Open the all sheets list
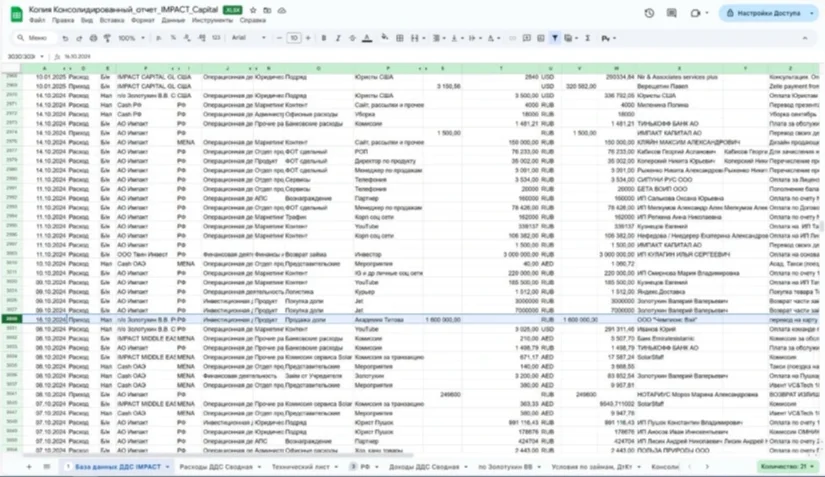Viewport: 825px width, 477px height. pyautogui.click(x=47, y=466)
